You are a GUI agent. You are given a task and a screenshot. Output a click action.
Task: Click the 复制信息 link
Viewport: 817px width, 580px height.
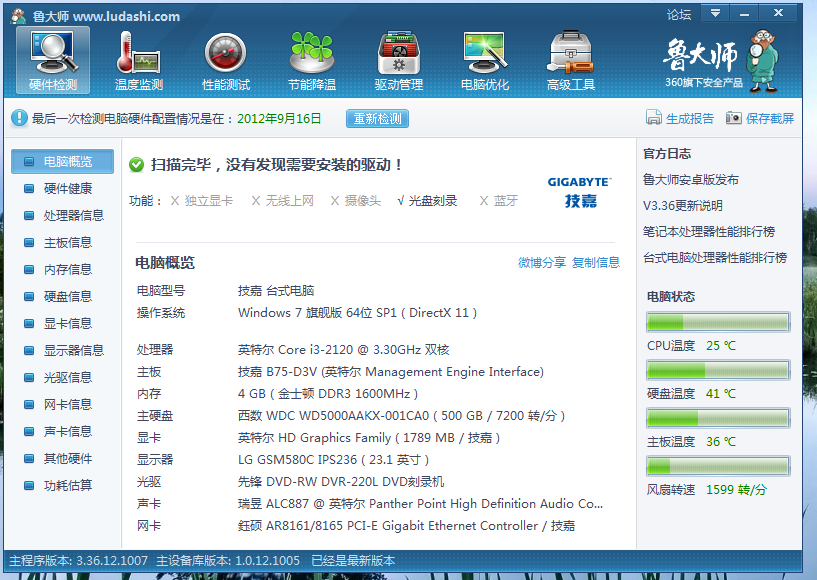596,263
